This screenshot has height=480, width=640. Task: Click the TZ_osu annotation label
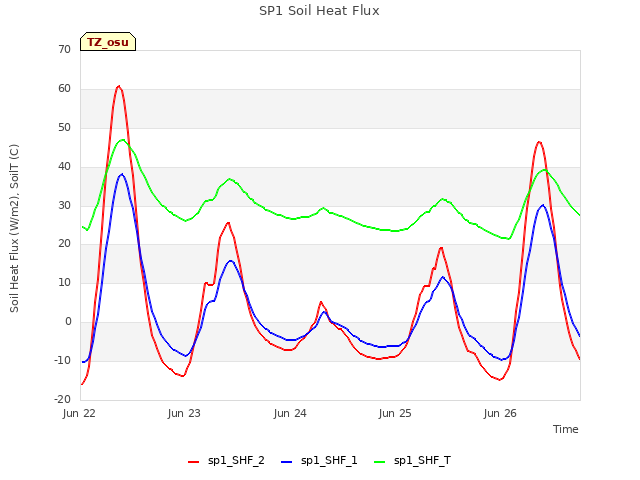pyautogui.click(x=108, y=42)
